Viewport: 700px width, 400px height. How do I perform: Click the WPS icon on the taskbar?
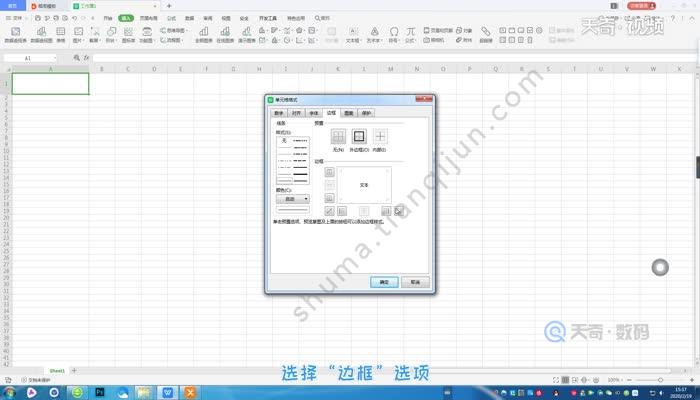click(x=167, y=392)
